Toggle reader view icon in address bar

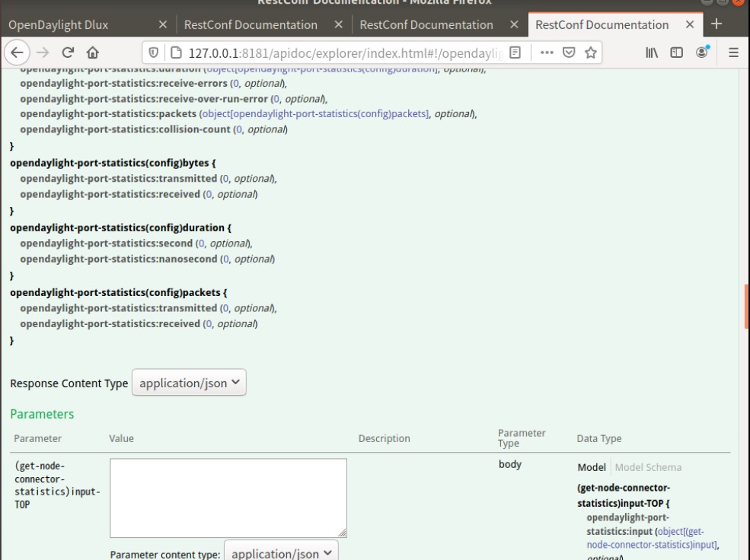(x=515, y=52)
